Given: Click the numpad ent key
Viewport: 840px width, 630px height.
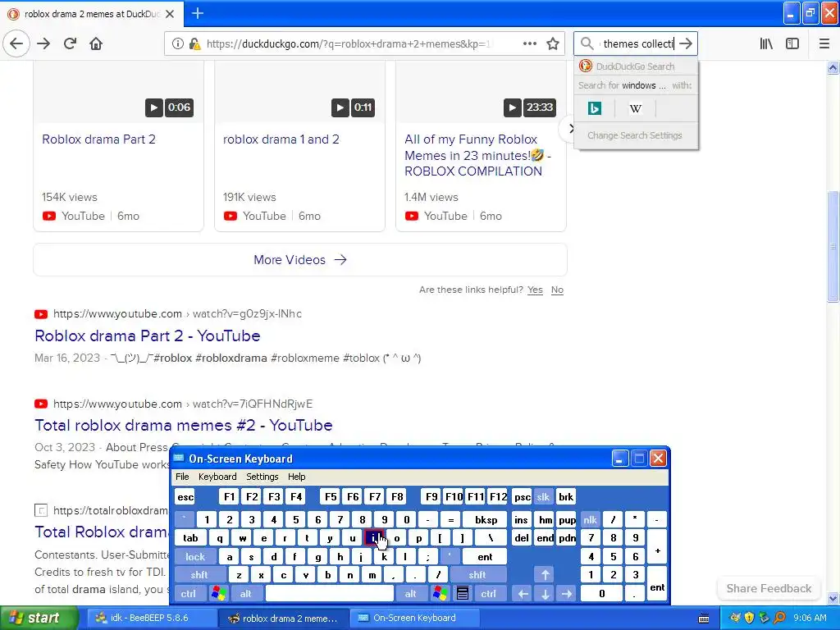Looking at the screenshot, I should point(657,584).
